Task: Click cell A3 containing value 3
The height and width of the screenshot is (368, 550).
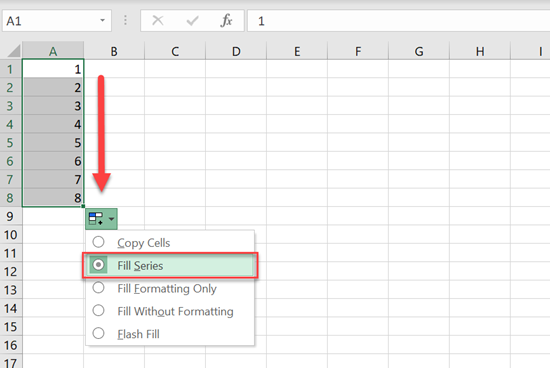Action: tap(53, 106)
